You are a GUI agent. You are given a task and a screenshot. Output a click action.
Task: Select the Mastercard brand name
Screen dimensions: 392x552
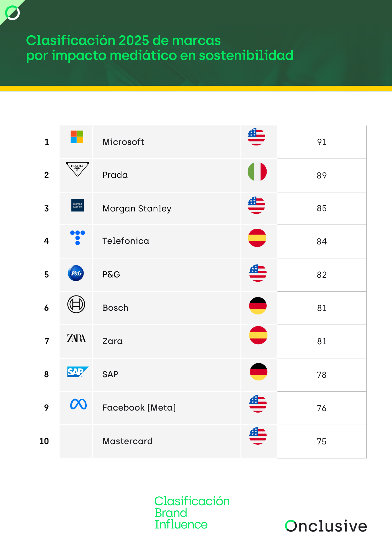tap(128, 441)
